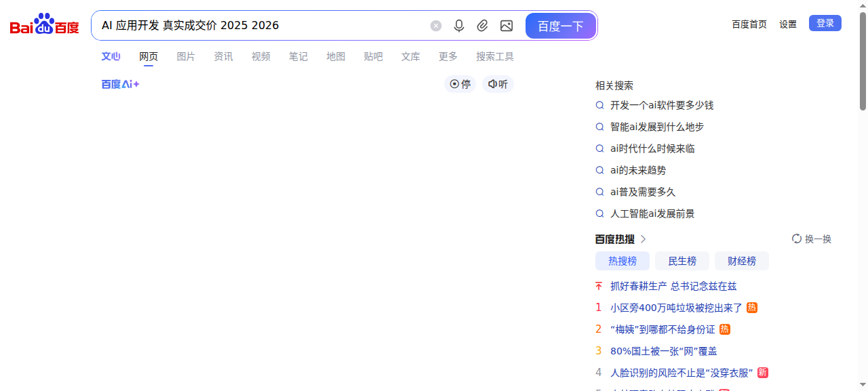Viewport: 868px width, 391px height.
Task: Switch to the 图片 tab
Action: click(x=186, y=57)
